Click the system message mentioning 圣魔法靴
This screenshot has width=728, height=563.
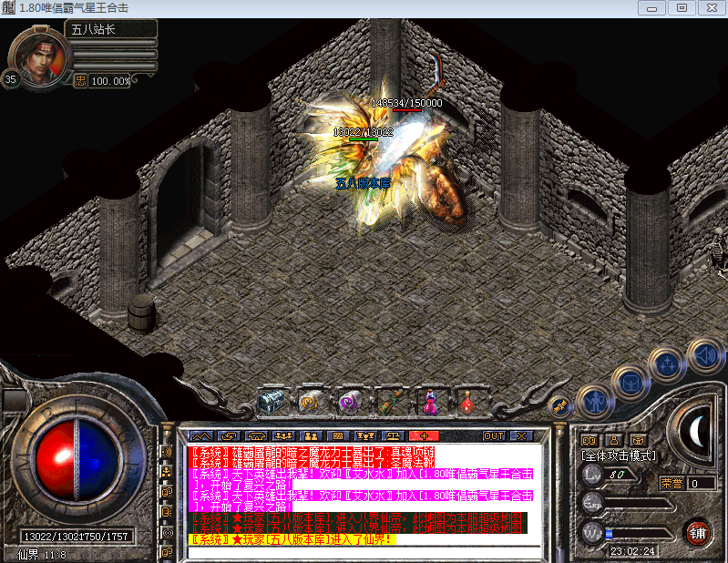tap(313, 462)
